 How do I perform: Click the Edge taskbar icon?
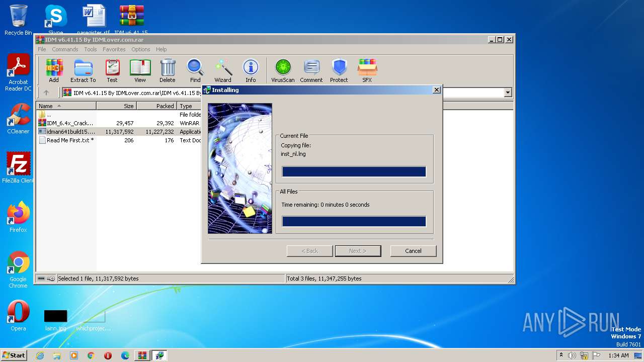coord(125,355)
